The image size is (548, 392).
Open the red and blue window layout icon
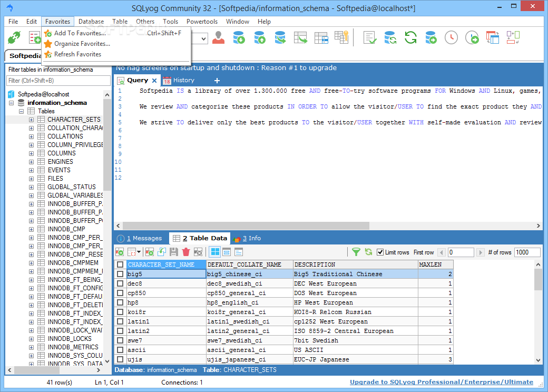point(493,37)
